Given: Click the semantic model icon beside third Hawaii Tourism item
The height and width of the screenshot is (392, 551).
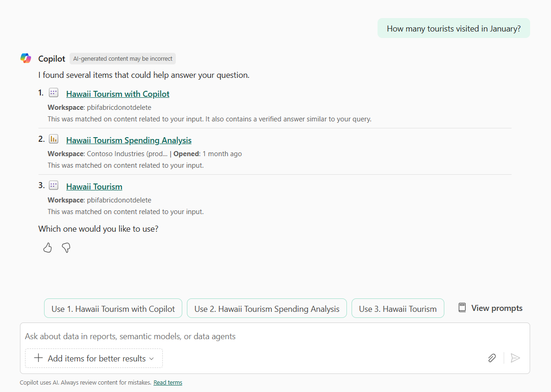Looking at the screenshot, I should [53, 185].
